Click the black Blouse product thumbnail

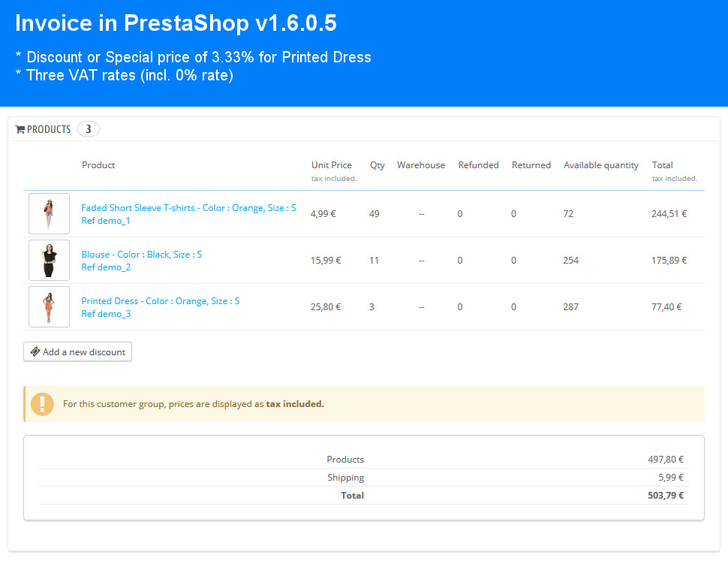(x=50, y=260)
